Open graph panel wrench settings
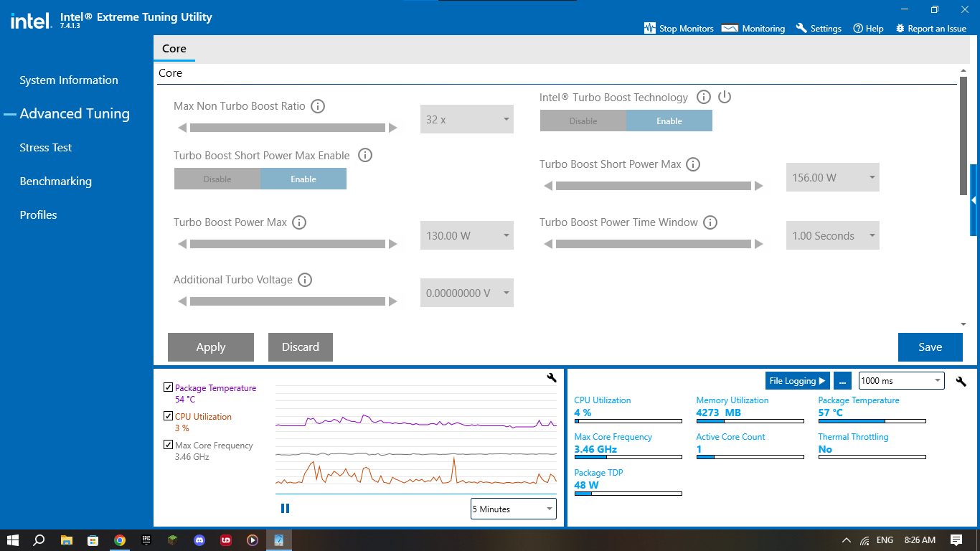The width and height of the screenshot is (980, 551). pyautogui.click(x=552, y=377)
